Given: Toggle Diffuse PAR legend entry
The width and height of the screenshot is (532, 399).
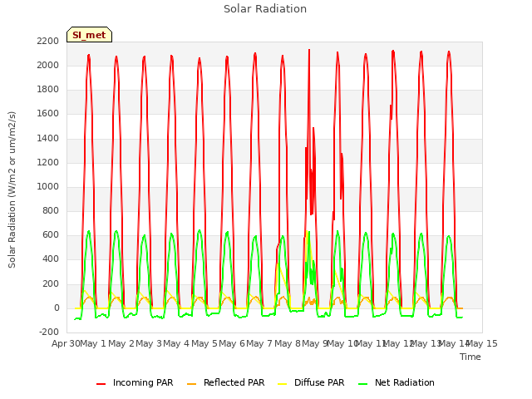Looking at the screenshot, I should pos(311,382).
